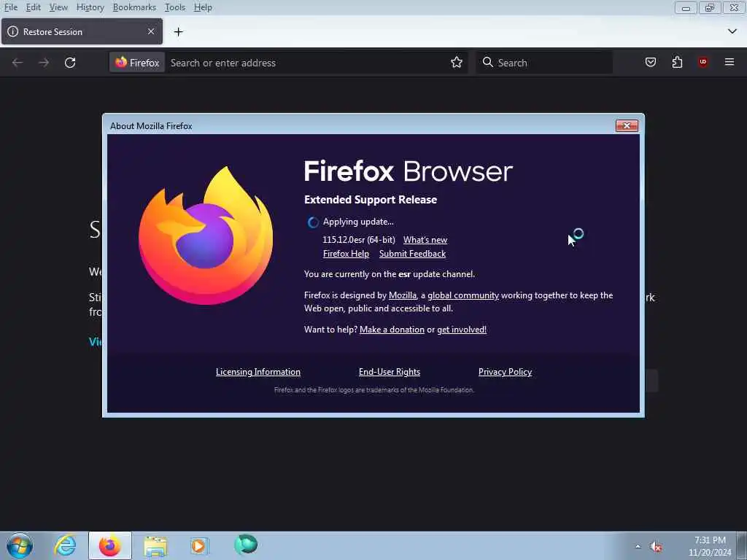
Task: Open the Firefox Help link
Action: tap(346, 253)
